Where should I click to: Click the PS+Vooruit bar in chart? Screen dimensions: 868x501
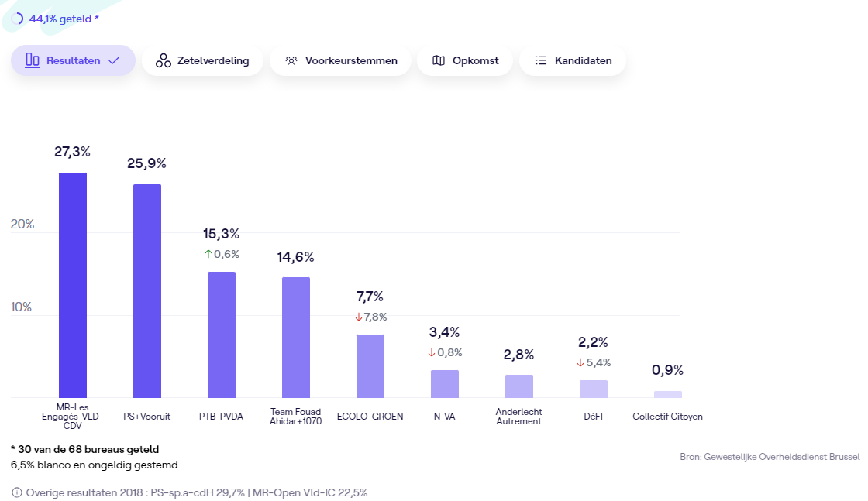pyautogui.click(x=147, y=291)
